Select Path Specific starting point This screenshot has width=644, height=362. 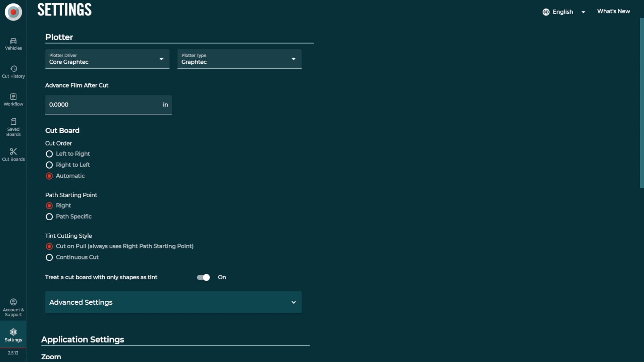click(49, 217)
